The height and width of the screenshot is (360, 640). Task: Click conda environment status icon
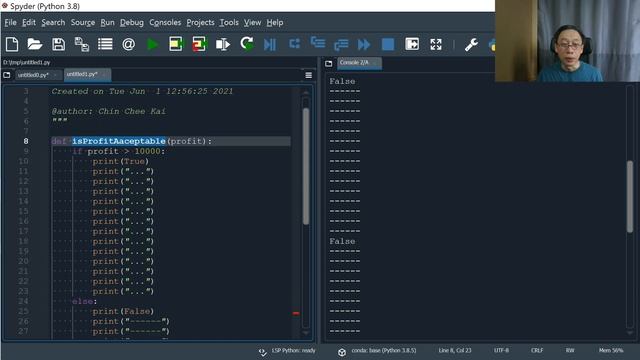point(342,352)
